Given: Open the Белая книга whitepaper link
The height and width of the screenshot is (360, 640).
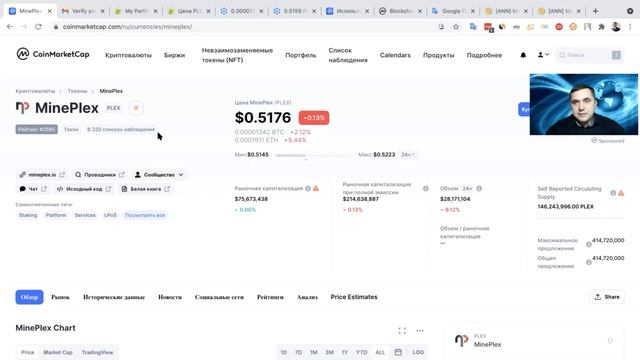Looking at the screenshot, I should tap(145, 189).
